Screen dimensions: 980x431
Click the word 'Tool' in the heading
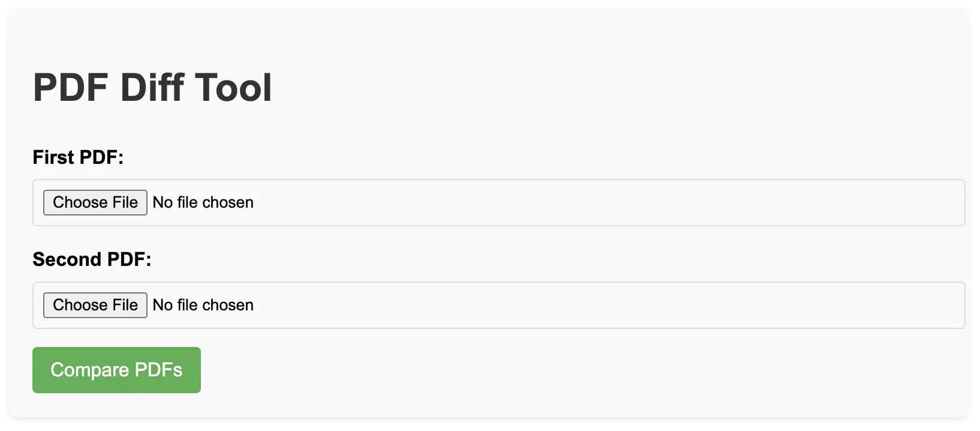(233, 88)
